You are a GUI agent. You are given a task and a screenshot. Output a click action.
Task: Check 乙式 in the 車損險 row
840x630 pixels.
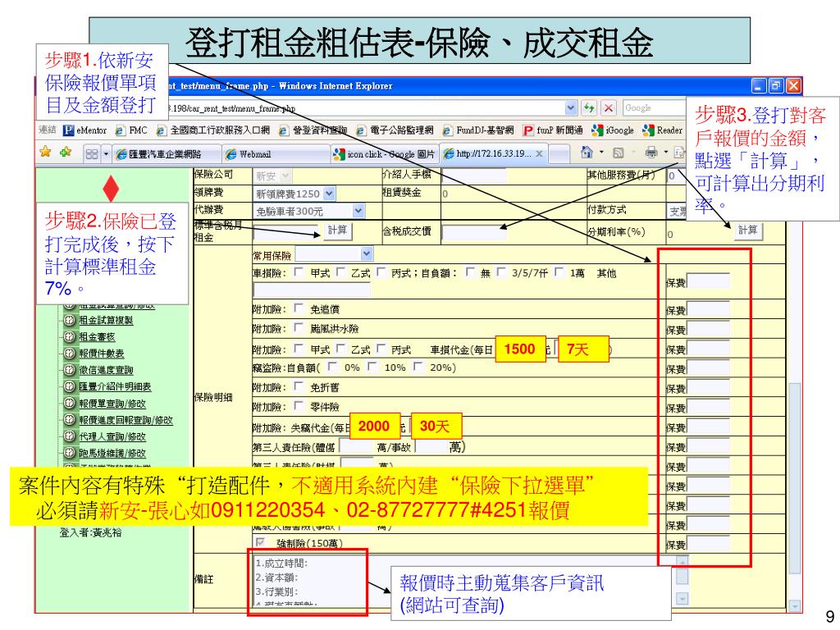(x=340, y=272)
